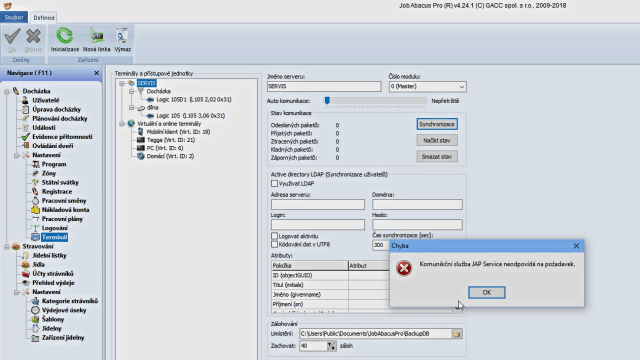Click the Heslo input field
This screenshot has width=640, height=360.
tap(417, 224)
